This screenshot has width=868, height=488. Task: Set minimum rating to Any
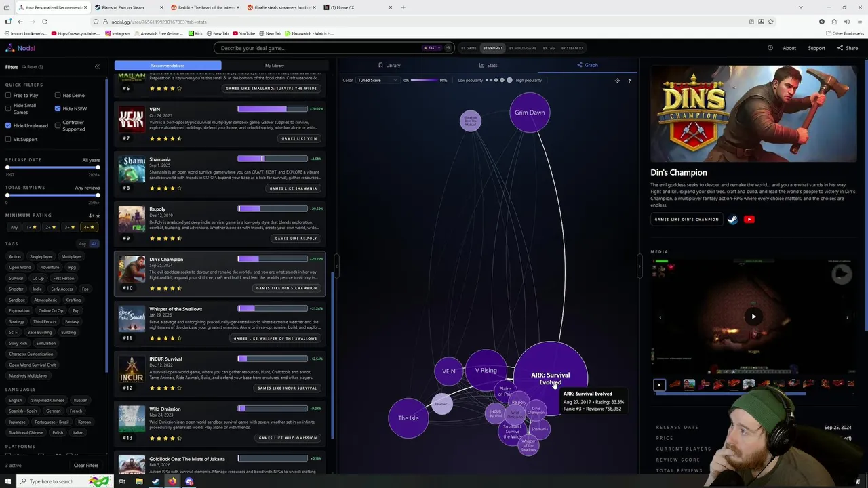click(14, 227)
